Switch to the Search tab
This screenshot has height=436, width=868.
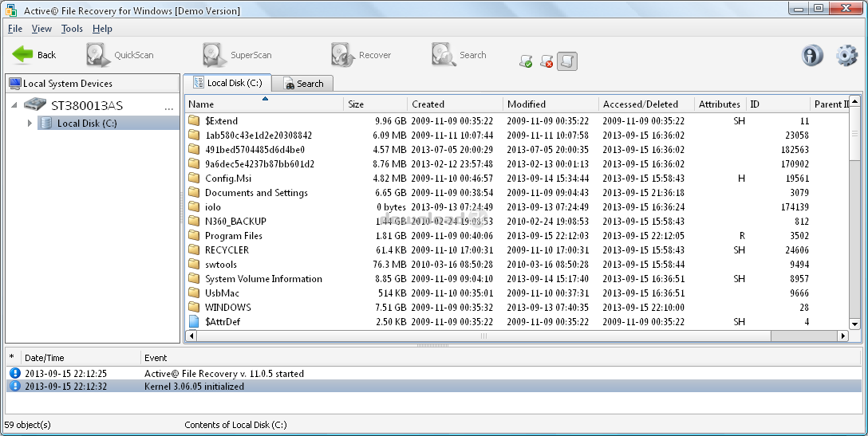(303, 84)
